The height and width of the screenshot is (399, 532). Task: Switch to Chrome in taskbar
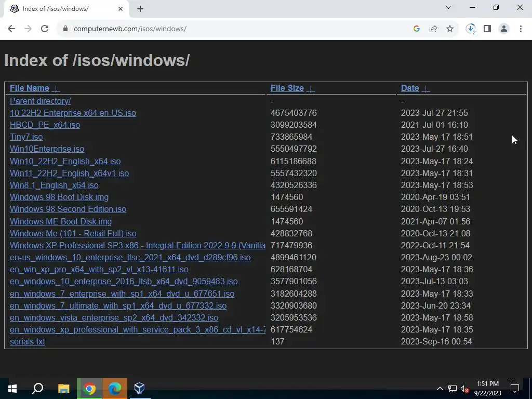coord(89,389)
